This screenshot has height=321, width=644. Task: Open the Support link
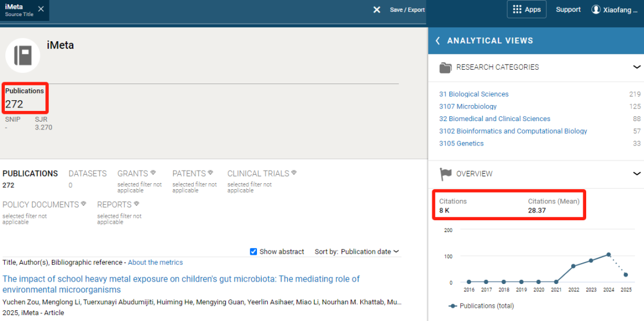pos(568,10)
